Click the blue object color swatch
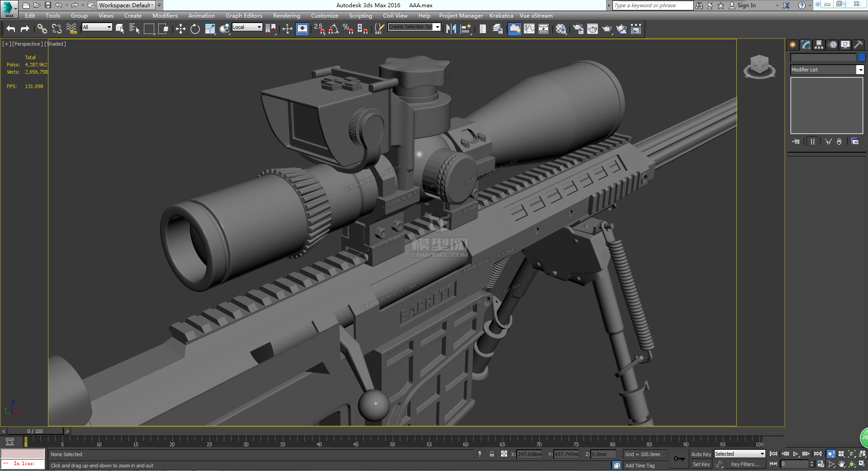The width and height of the screenshot is (868, 471). 862,57
